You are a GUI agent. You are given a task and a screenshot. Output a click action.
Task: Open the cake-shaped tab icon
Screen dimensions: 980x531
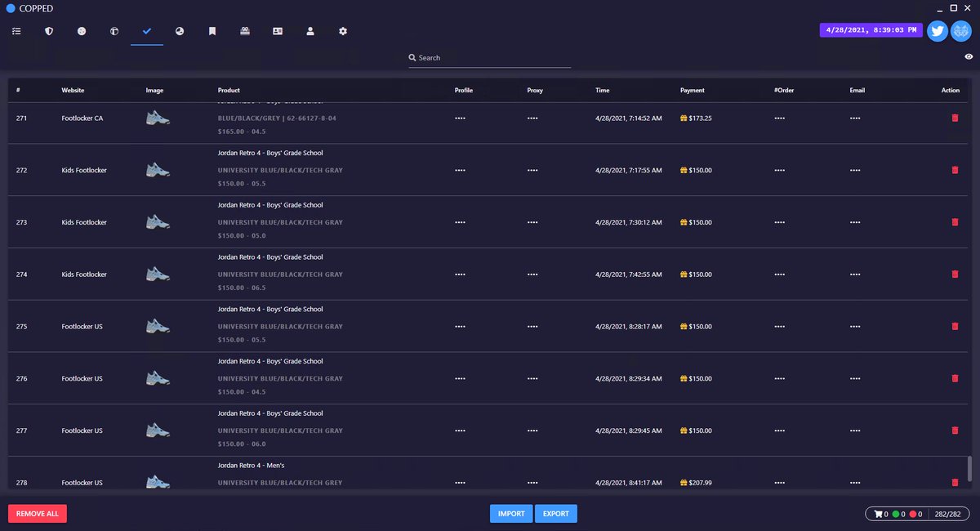pos(245,31)
